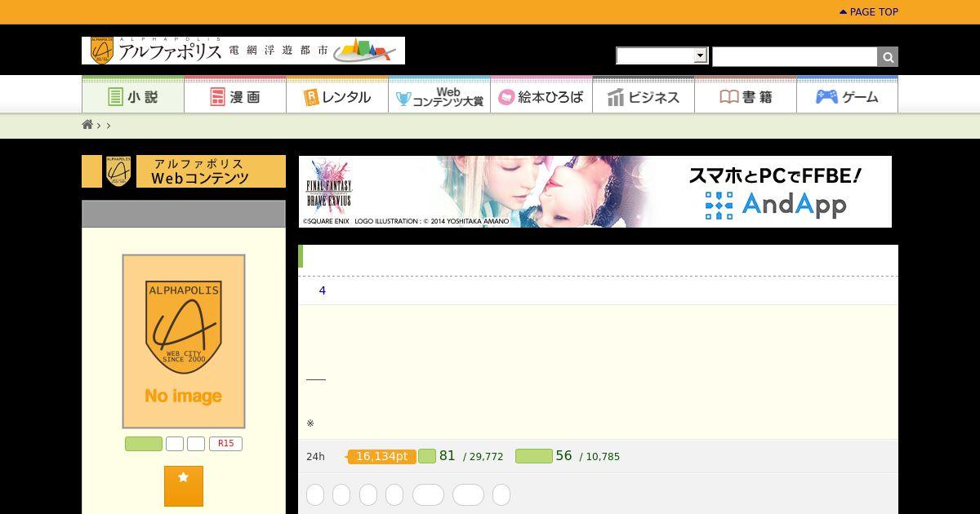Image resolution: width=980 pixels, height=514 pixels.
Task: Open the レンタル rental tab
Action: point(337,95)
